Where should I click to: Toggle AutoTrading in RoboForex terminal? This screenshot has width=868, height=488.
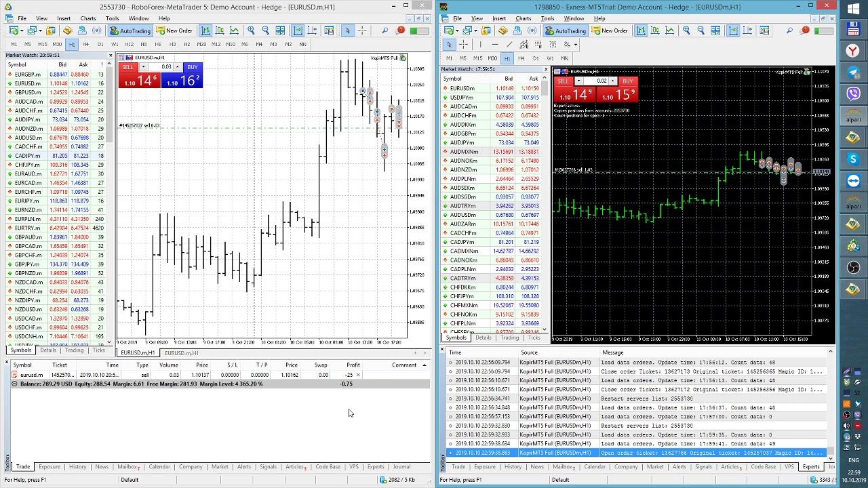[x=130, y=30]
